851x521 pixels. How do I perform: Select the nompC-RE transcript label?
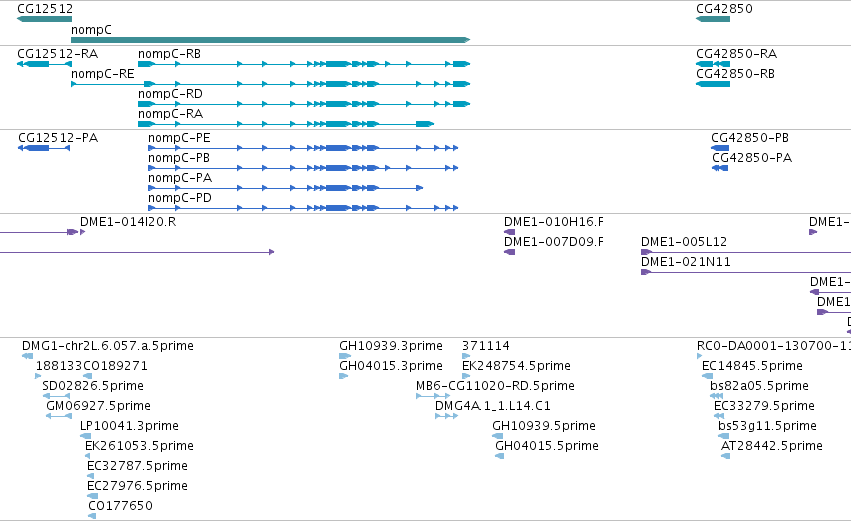coord(103,74)
